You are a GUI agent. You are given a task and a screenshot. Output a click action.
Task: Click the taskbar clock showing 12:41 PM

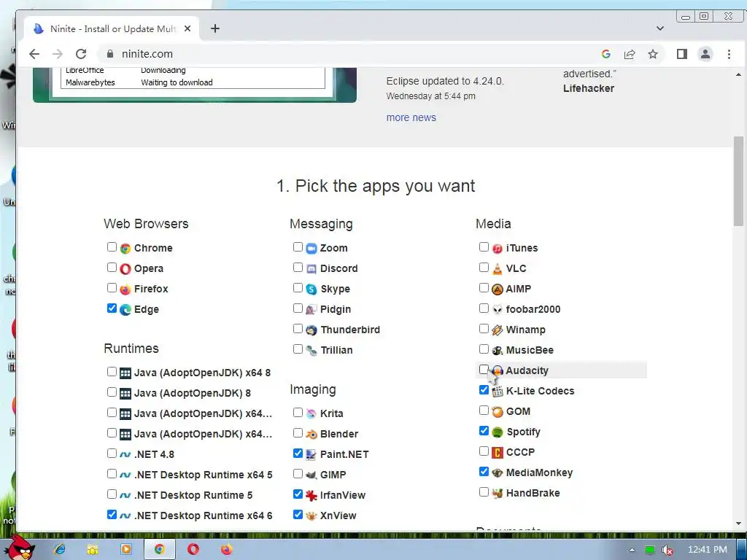pos(708,550)
